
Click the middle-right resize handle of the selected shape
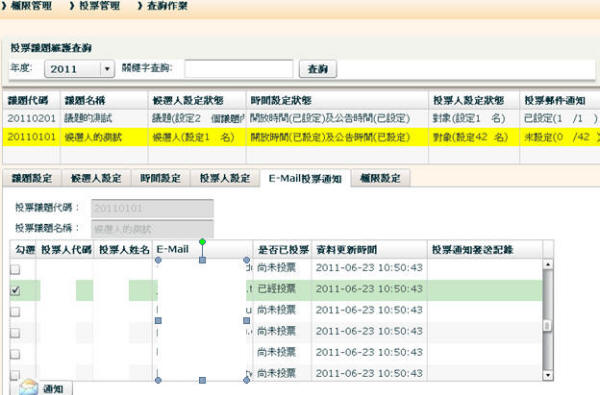pyautogui.click(x=247, y=320)
